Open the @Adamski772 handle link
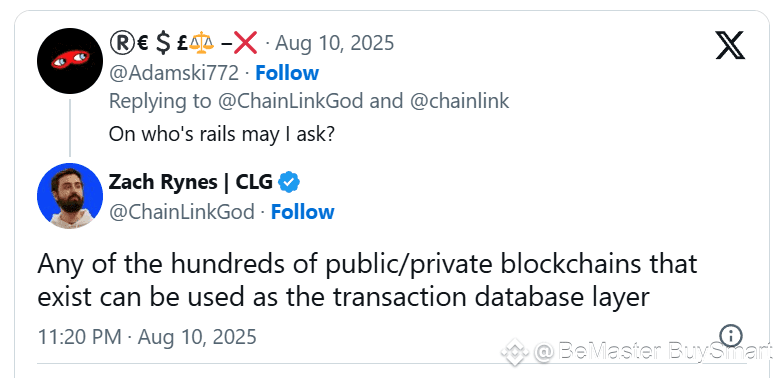Viewport: 780px width, 378px height. click(x=174, y=73)
